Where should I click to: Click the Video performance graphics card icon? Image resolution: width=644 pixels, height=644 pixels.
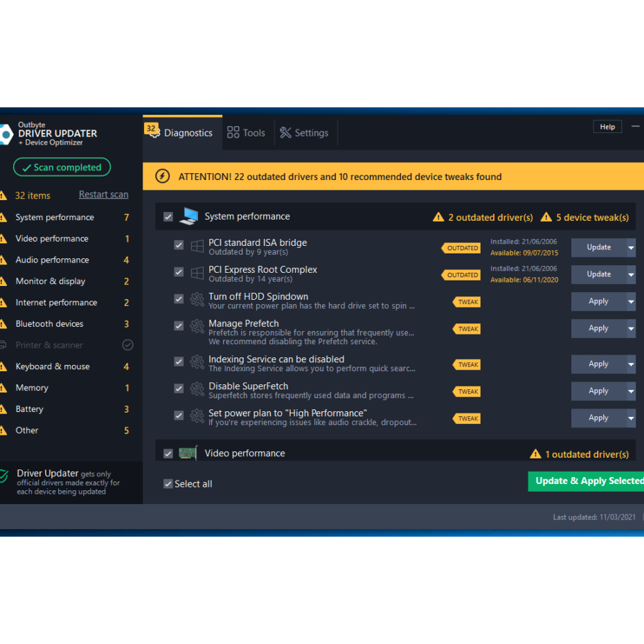(188, 454)
